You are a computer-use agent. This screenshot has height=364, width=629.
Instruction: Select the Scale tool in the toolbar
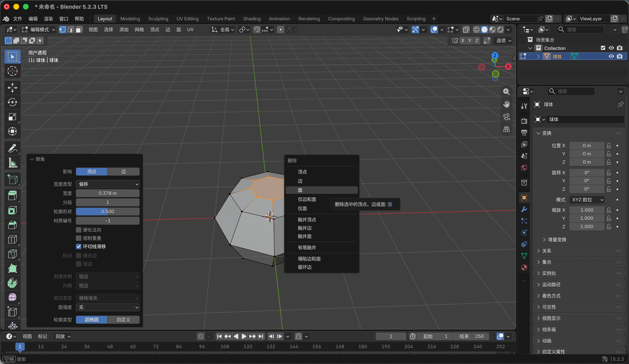click(12, 117)
